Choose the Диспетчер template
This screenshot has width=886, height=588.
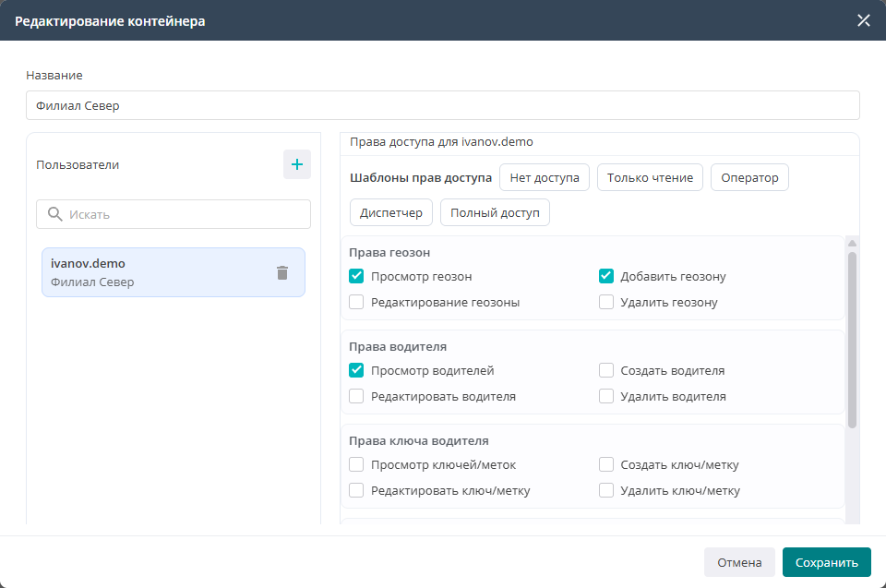[391, 212]
